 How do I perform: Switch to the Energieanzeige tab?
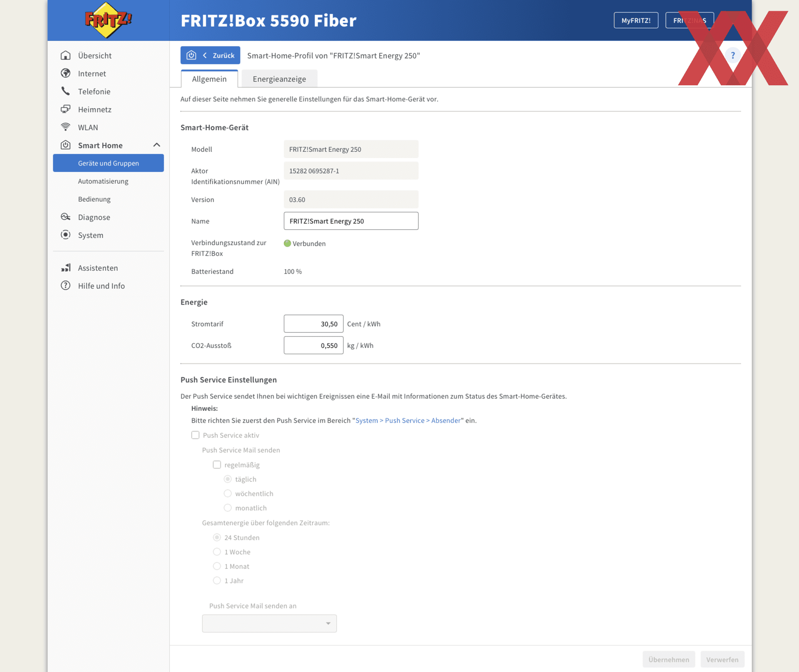click(x=279, y=79)
